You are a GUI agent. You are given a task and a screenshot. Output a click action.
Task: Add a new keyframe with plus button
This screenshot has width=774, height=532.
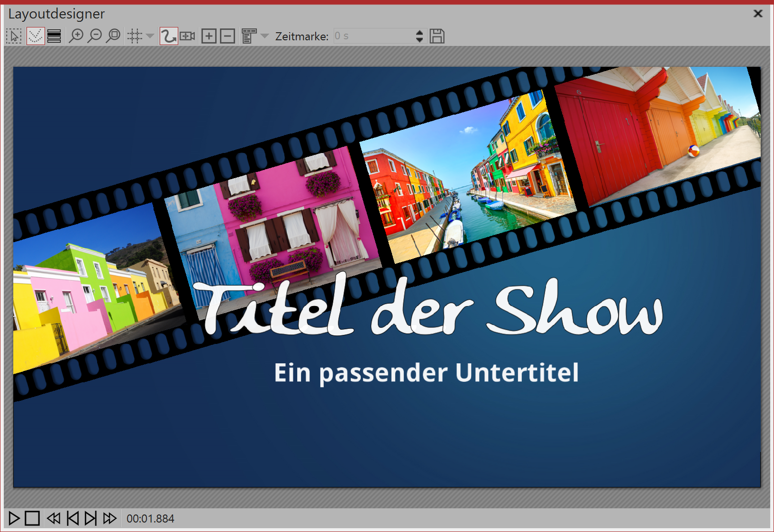coord(209,36)
